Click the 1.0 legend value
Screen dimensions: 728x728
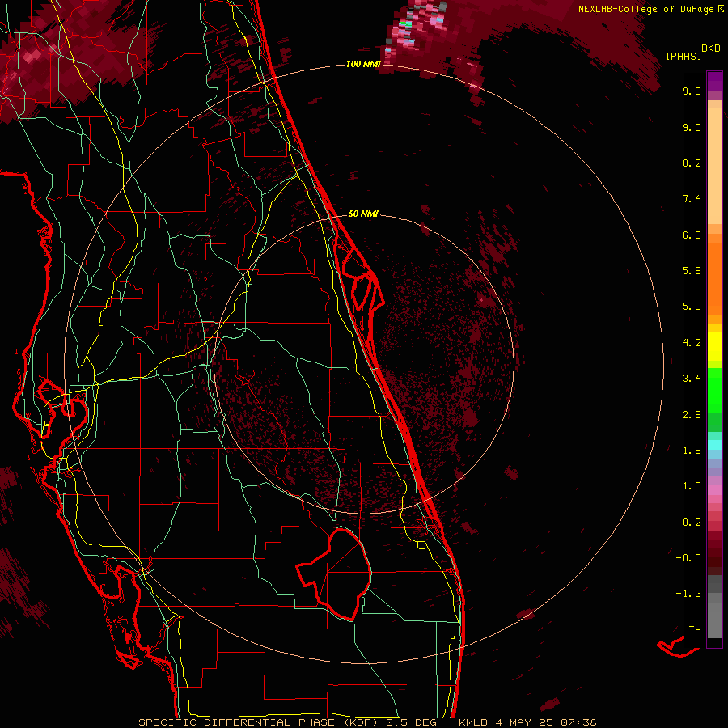(692, 486)
